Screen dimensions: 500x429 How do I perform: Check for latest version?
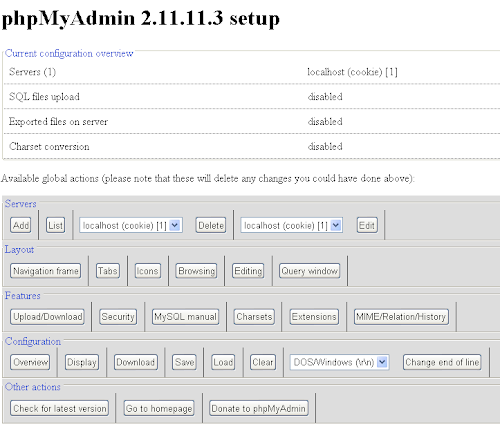[x=59, y=408]
